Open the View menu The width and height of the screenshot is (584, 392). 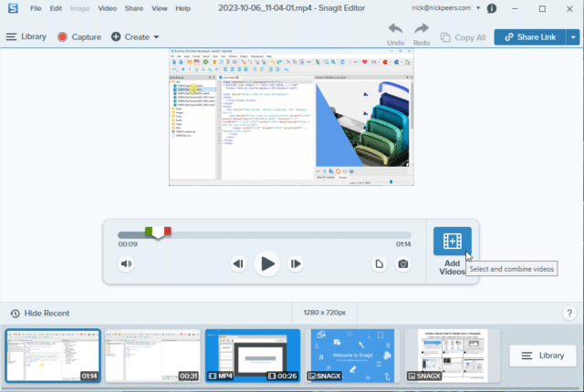pos(160,8)
